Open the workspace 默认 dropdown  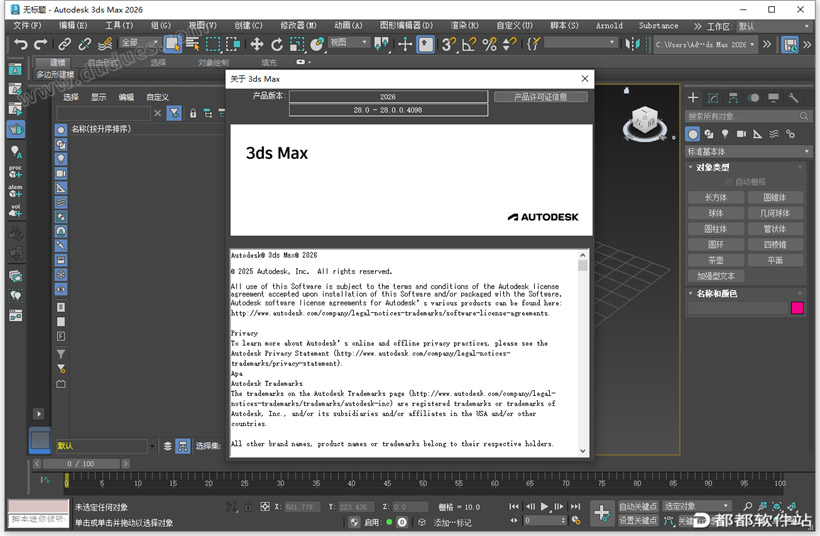pos(773,26)
